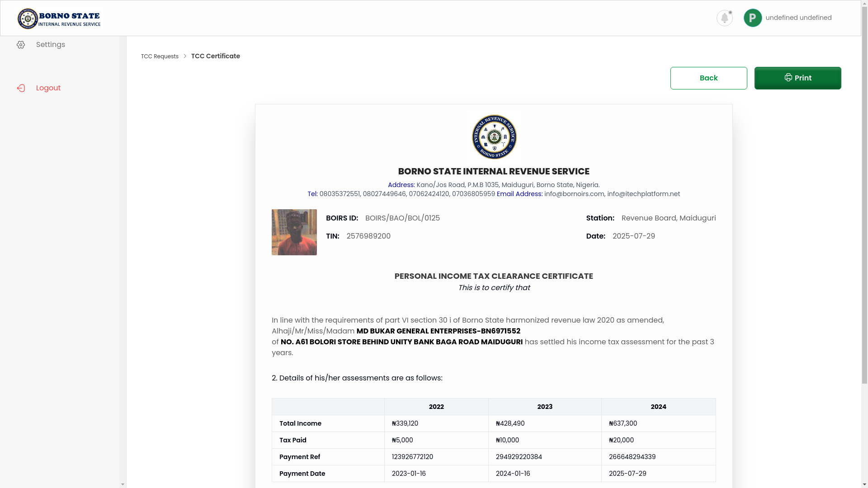Click the certificate Date 2025-07-29 in the header

633,236
